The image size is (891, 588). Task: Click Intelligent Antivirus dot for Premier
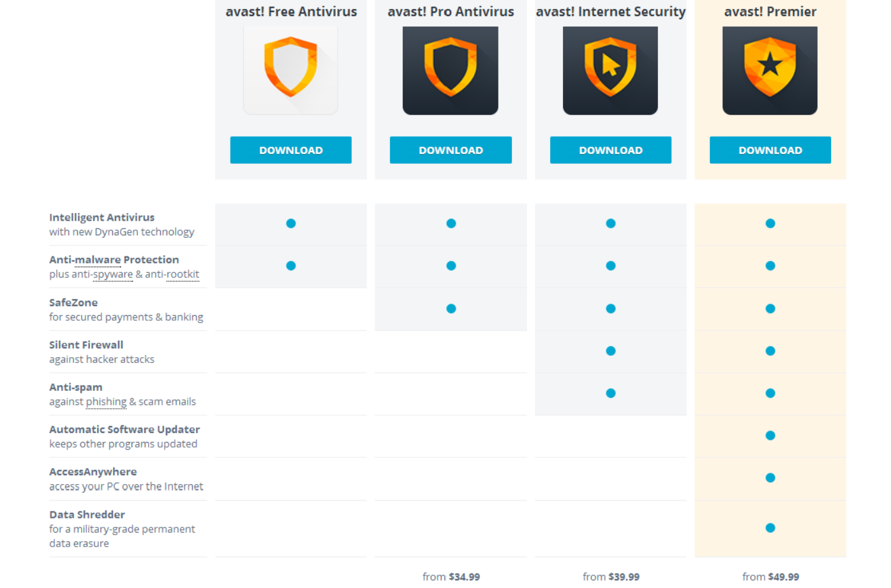pyautogui.click(x=770, y=223)
